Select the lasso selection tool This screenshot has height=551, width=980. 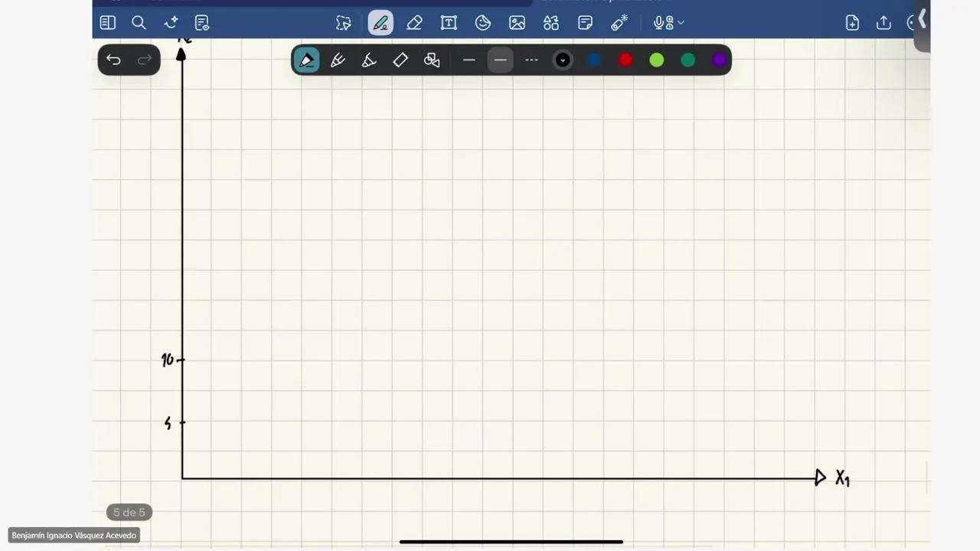pyautogui.click(x=344, y=23)
